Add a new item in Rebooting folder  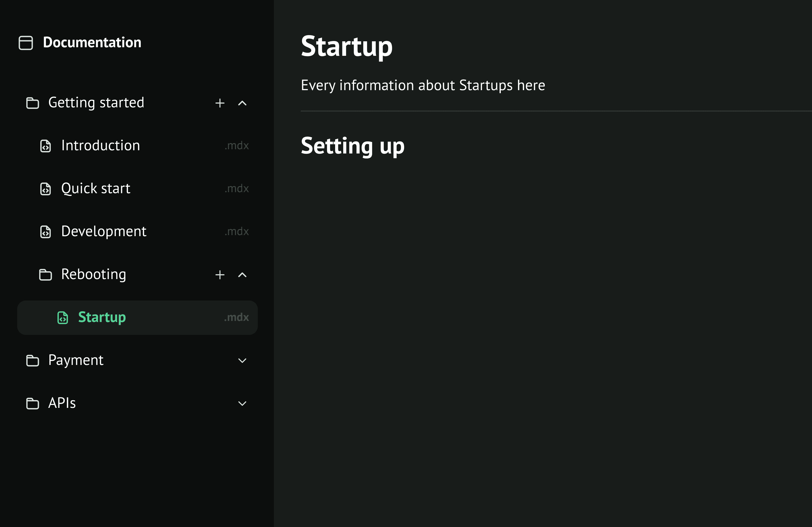coord(220,275)
